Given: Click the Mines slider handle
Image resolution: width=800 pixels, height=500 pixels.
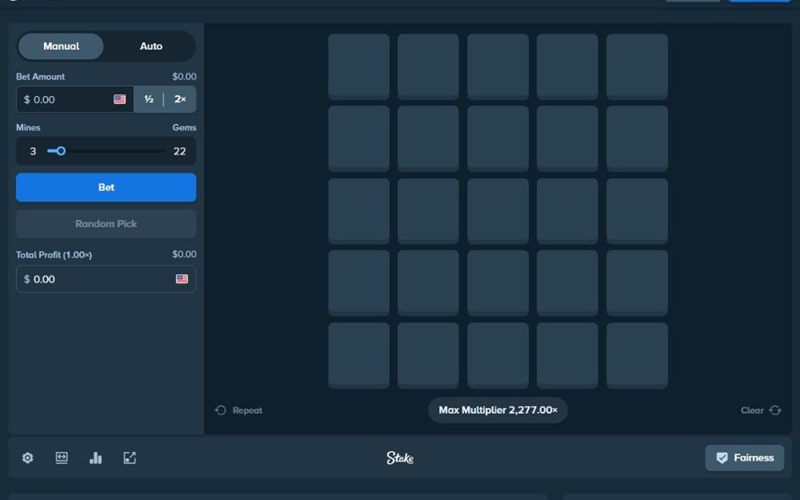Looking at the screenshot, I should pos(61,151).
